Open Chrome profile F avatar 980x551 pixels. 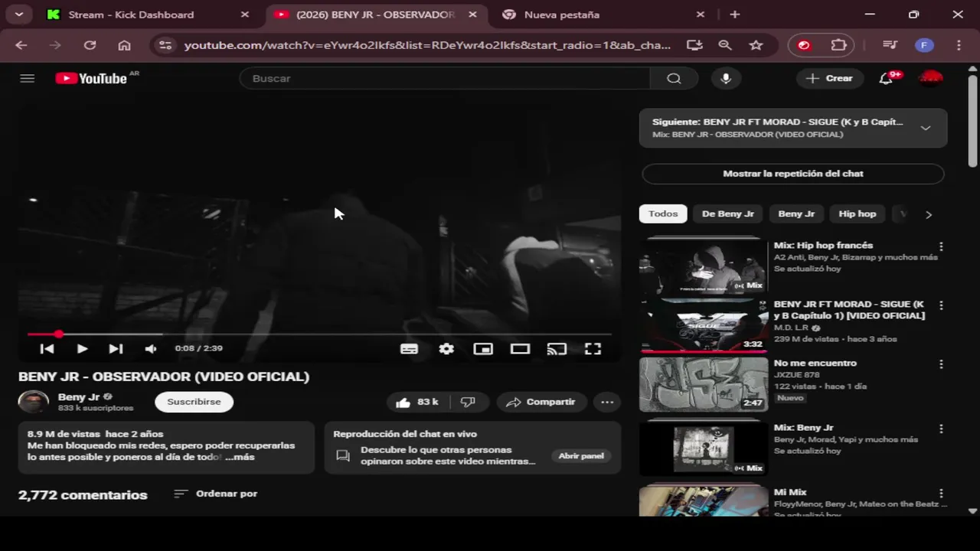tap(924, 45)
